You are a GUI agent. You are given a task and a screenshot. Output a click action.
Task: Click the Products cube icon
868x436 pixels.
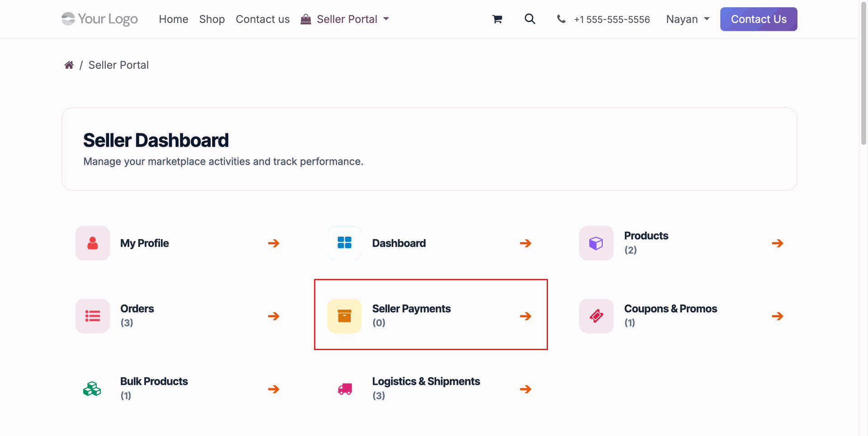[x=596, y=243]
